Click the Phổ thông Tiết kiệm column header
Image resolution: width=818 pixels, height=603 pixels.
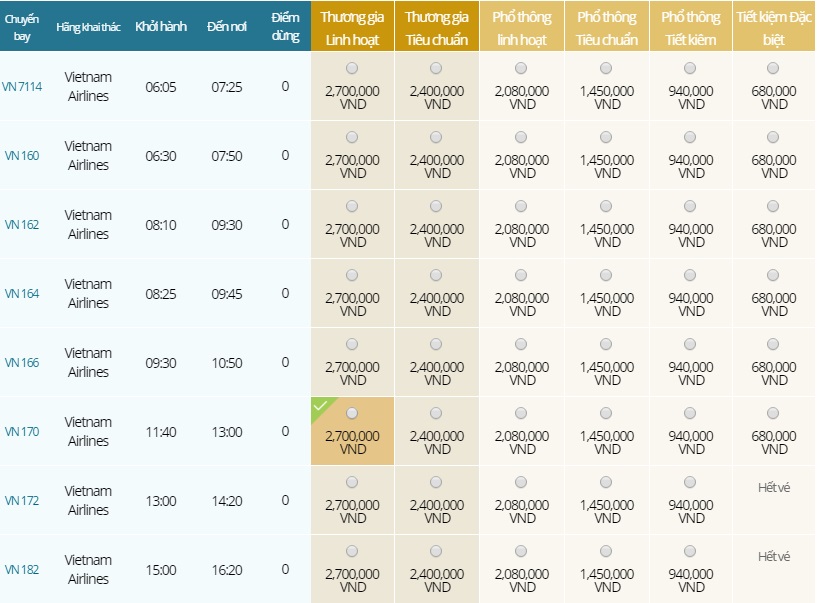tap(691, 27)
